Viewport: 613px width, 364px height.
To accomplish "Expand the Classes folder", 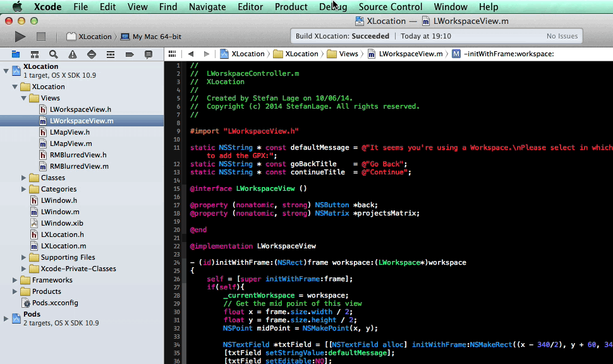I will tap(23, 178).
